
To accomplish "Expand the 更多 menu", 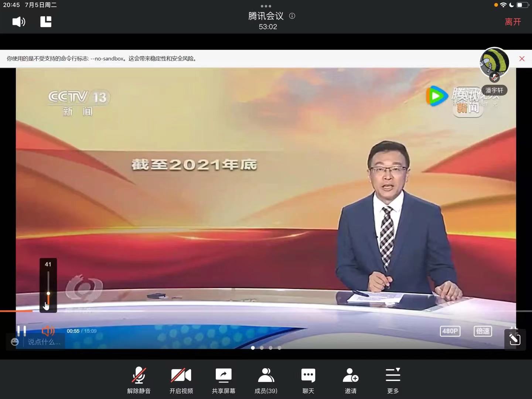I will pos(393,381).
